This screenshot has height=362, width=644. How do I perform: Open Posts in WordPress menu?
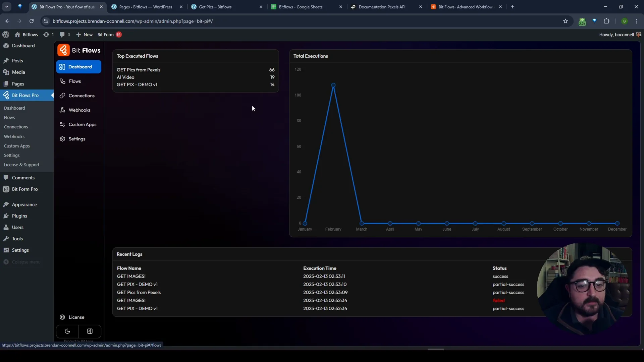(x=27, y=61)
